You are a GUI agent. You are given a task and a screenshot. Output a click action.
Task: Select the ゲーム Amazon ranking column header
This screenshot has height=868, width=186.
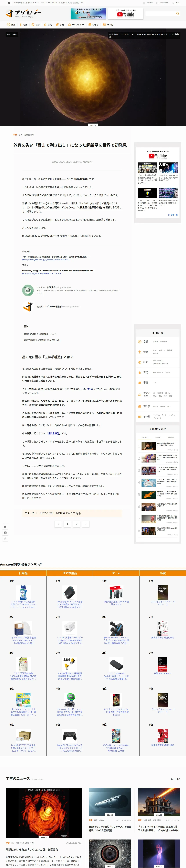tap(116, 573)
